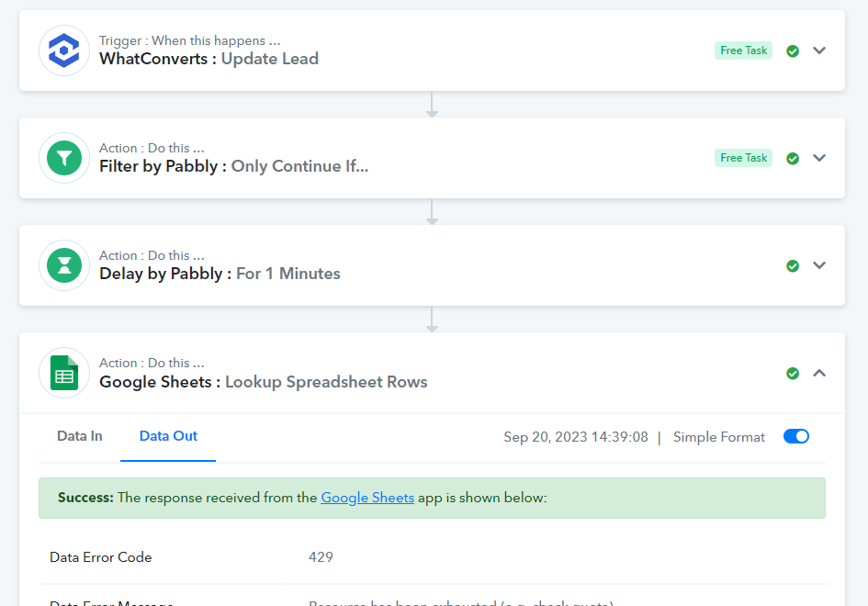Image resolution: width=868 pixels, height=606 pixels.
Task: Expand the Delay by Pabbly step
Action: [x=819, y=265]
